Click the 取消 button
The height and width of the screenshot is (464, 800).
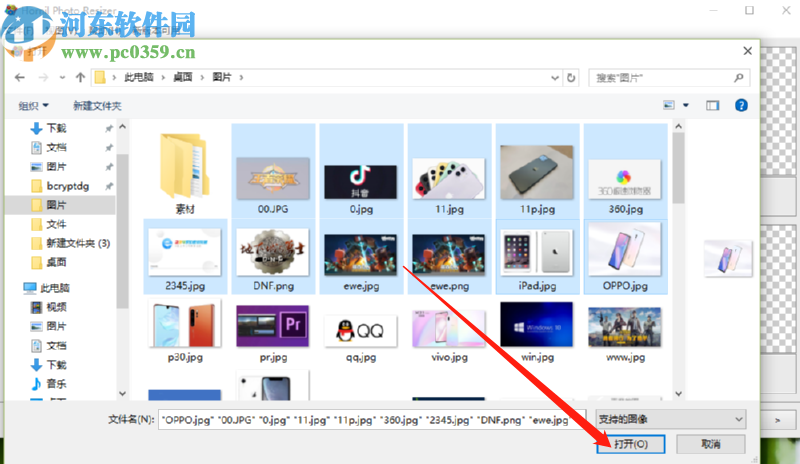(711, 444)
